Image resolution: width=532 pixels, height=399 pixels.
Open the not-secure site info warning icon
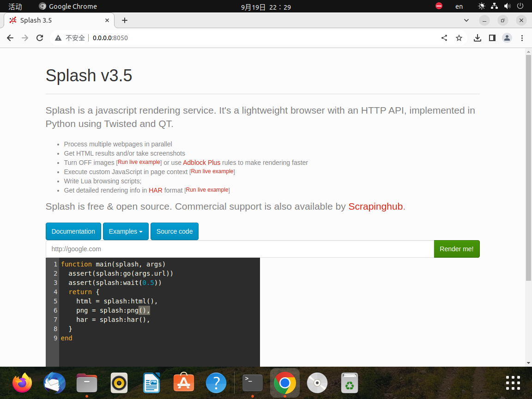pyautogui.click(x=58, y=38)
